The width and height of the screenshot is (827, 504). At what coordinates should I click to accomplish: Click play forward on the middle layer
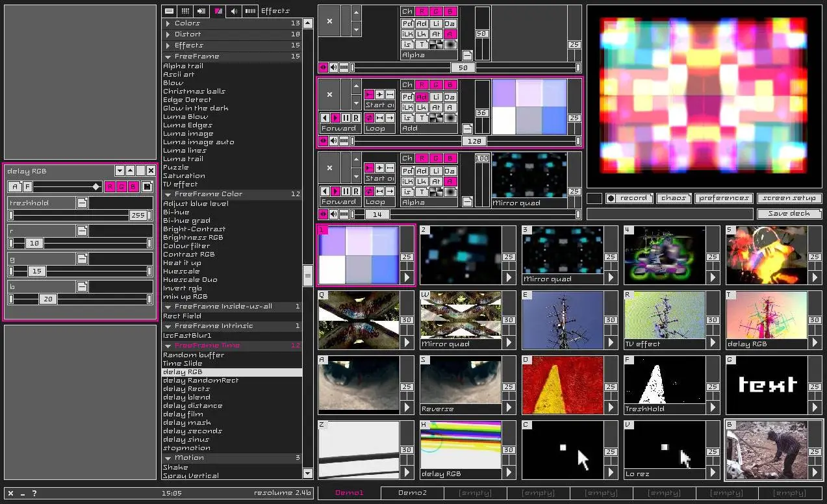336,118
